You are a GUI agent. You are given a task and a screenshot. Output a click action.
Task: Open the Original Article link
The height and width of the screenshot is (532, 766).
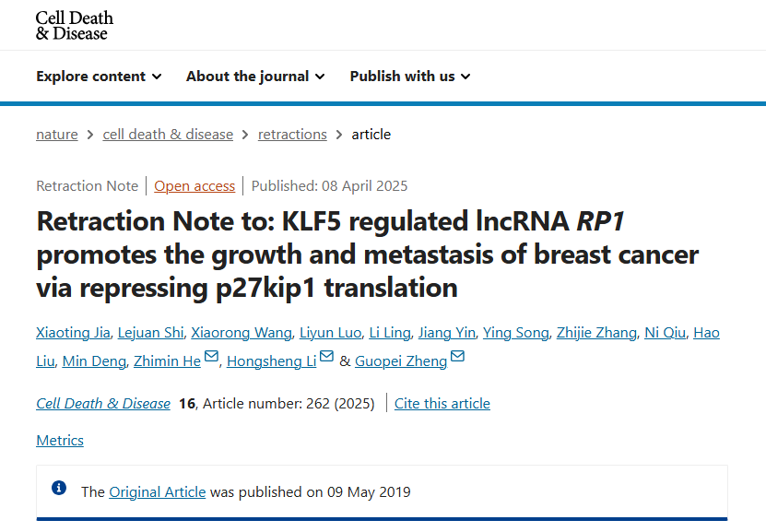point(158,492)
